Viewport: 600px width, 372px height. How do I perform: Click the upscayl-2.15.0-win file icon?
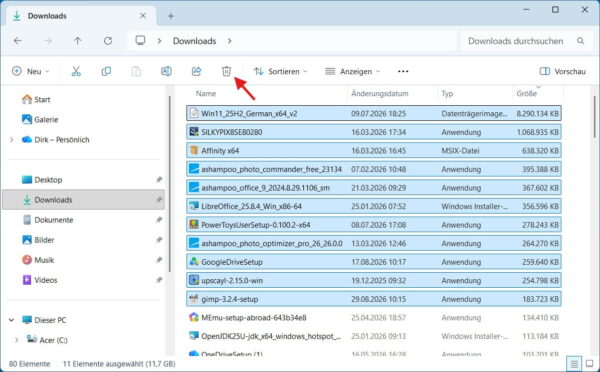click(194, 280)
